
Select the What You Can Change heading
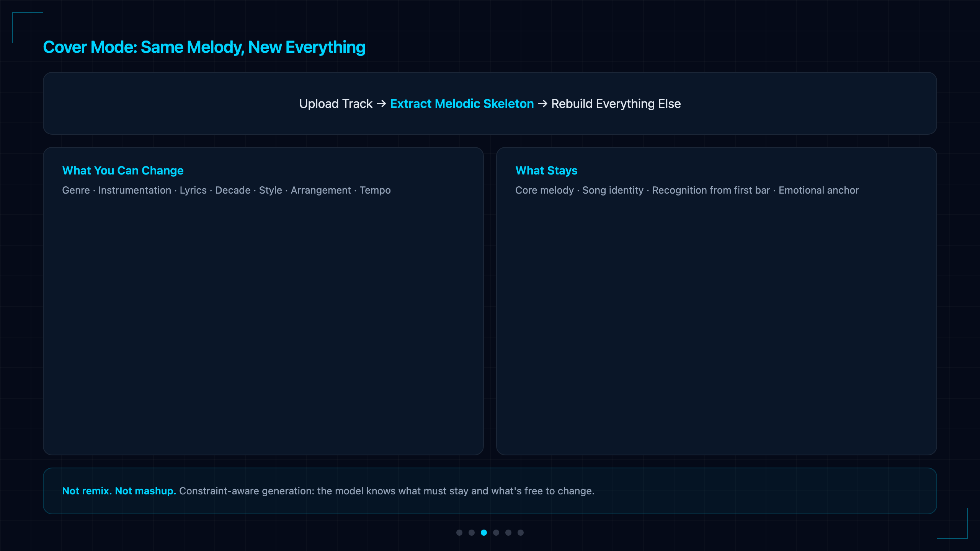coord(123,170)
